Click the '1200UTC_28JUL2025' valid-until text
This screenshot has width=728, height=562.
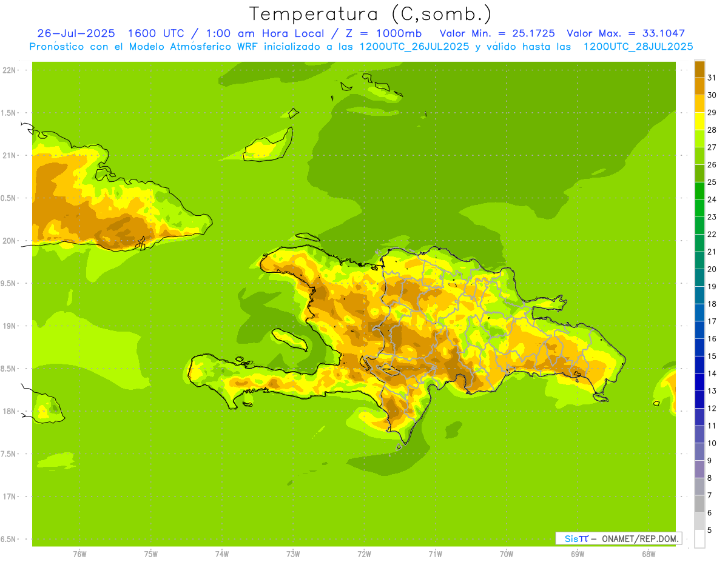click(x=638, y=47)
